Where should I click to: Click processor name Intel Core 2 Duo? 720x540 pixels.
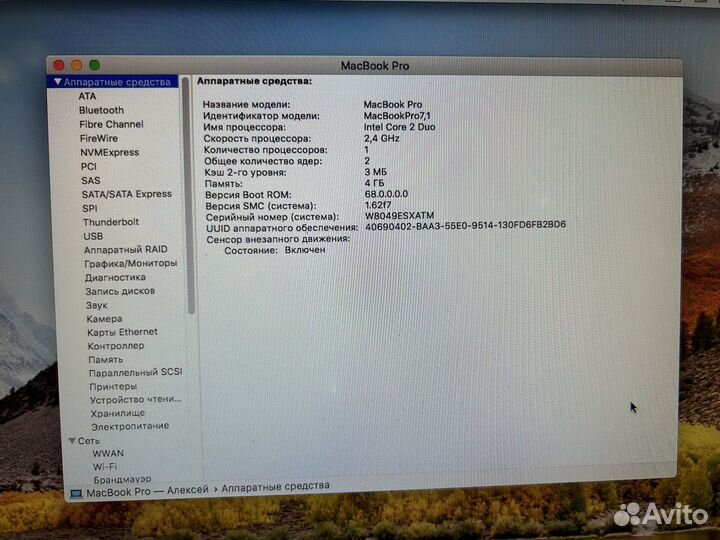399,127
